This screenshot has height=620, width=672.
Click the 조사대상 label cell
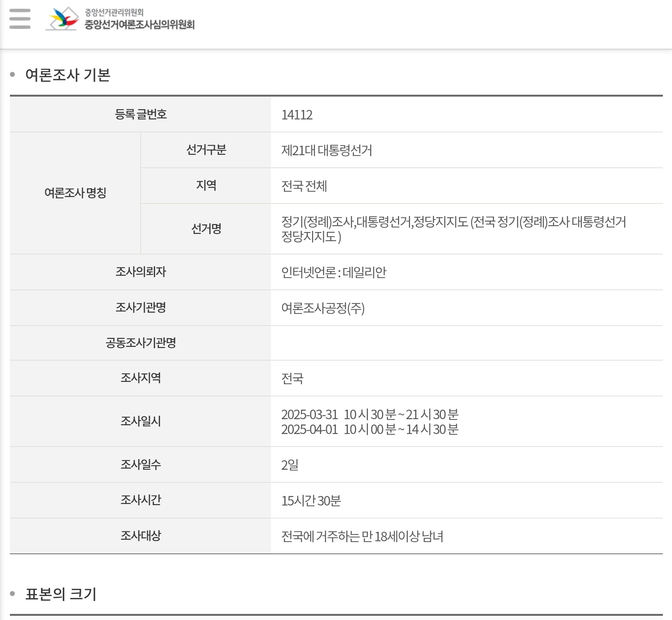click(x=141, y=536)
